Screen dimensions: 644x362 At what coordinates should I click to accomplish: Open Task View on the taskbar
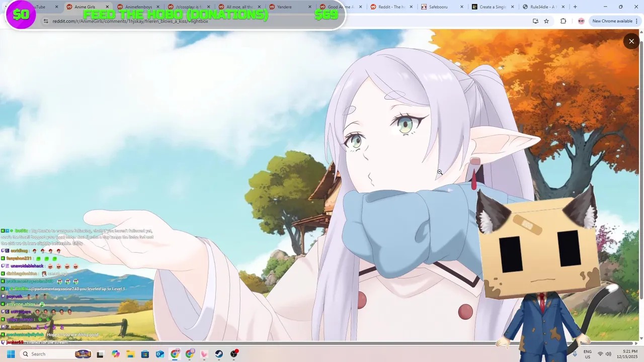pos(100,354)
